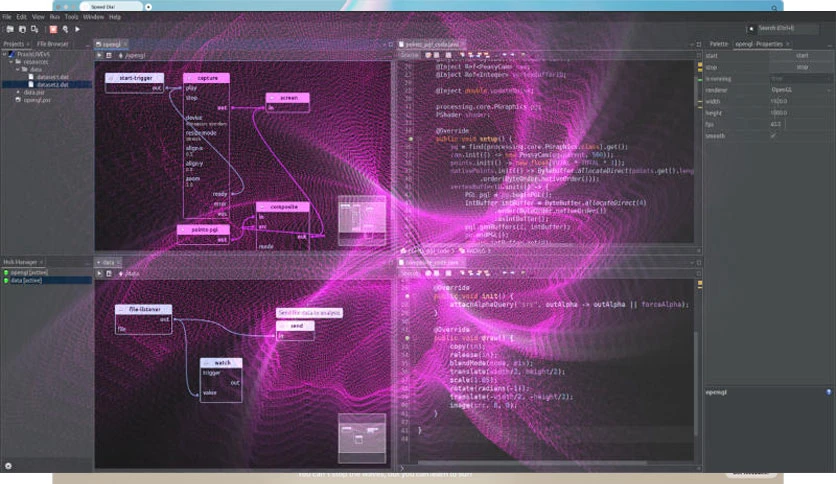Collapse the data folder in Projects
The width and height of the screenshot is (836, 484).
tap(17, 69)
